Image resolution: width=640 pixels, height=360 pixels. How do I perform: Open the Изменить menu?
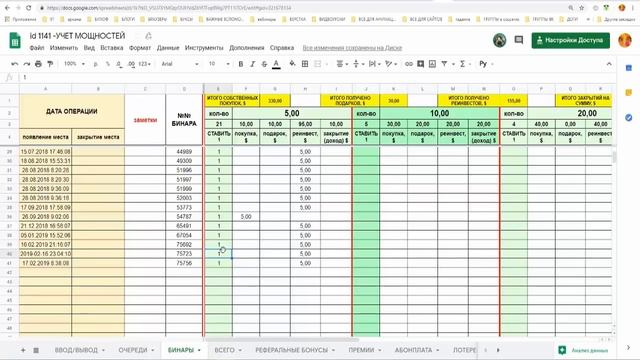coord(64,48)
